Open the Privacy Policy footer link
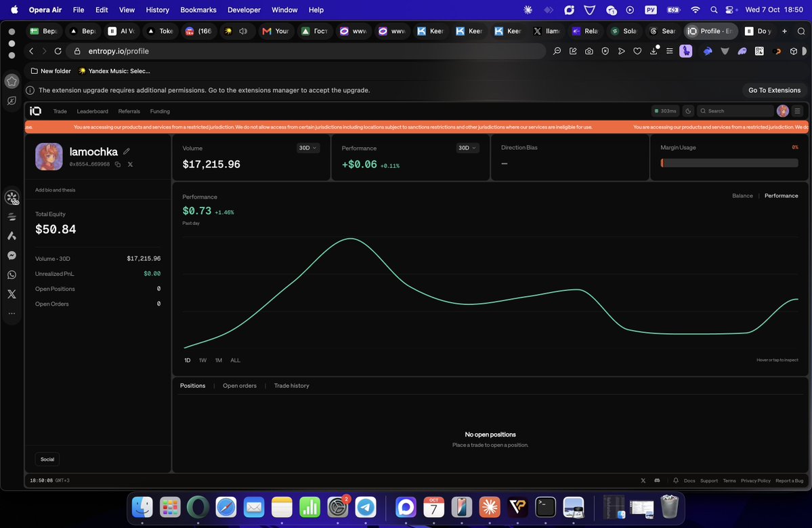 tap(756, 481)
